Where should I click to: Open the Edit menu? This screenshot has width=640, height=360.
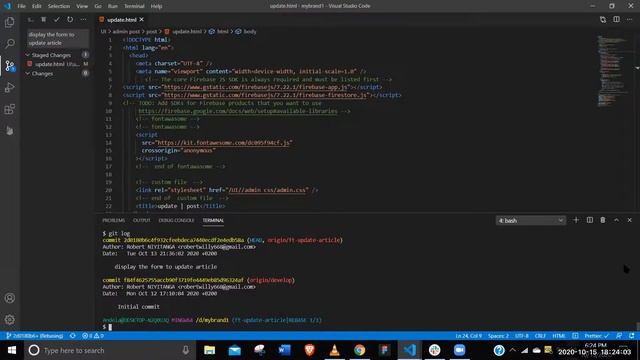[x=37, y=6]
